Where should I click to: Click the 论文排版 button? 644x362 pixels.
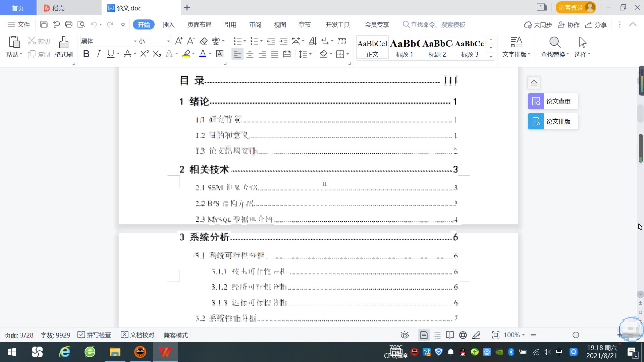coord(553,121)
